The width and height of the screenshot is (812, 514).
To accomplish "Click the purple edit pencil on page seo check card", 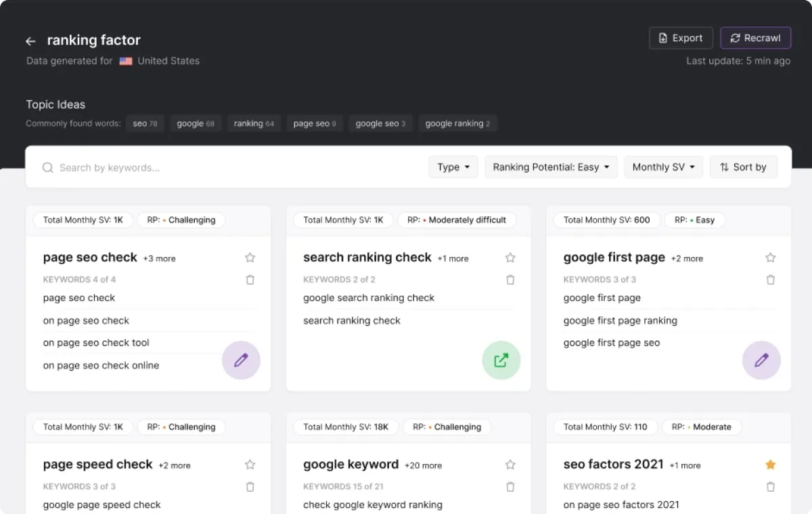I will [x=241, y=360].
